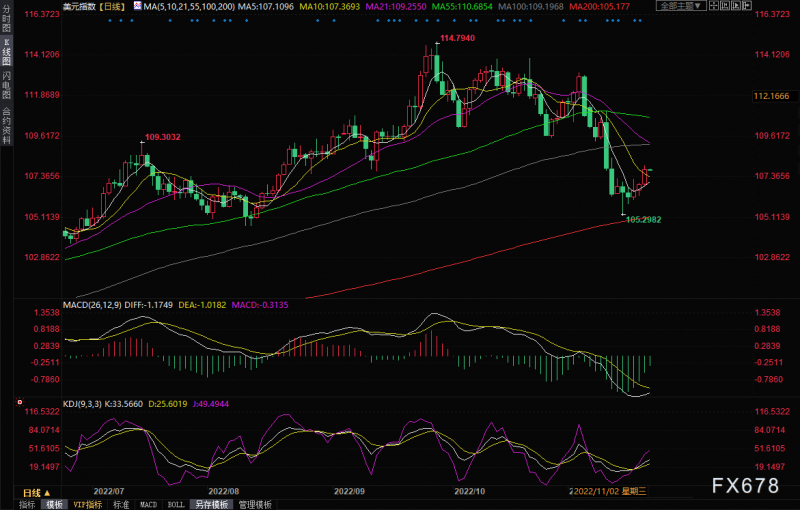The height and width of the screenshot is (510, 800).
Task: Click the chart playback toolbar icon
Action: pyautogui.click(x=736, y=6)
